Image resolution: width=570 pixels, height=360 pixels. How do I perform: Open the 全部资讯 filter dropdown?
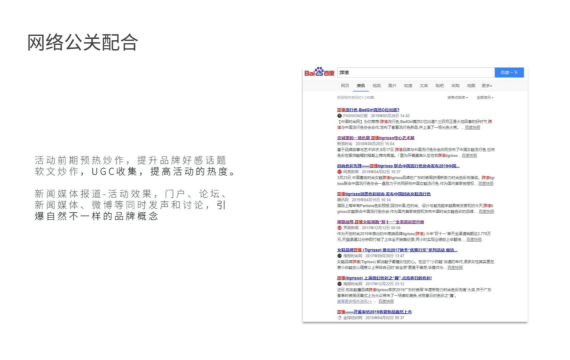(x=485, y=97)
